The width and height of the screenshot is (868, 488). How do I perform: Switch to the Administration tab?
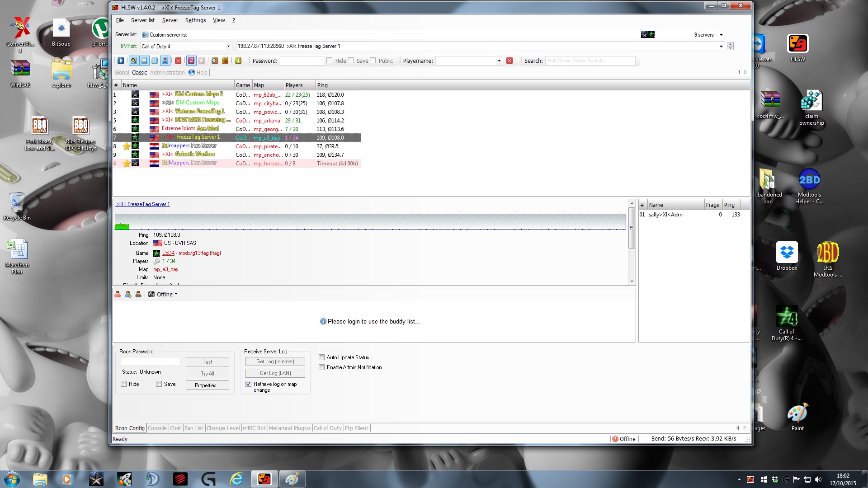(x=167, y=72)
